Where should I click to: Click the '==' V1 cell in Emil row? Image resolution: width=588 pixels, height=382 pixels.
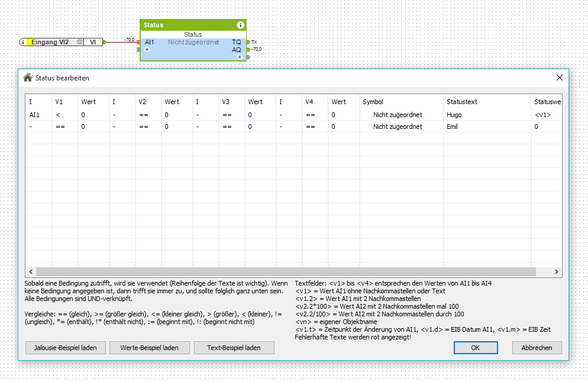tap(65, 127)
